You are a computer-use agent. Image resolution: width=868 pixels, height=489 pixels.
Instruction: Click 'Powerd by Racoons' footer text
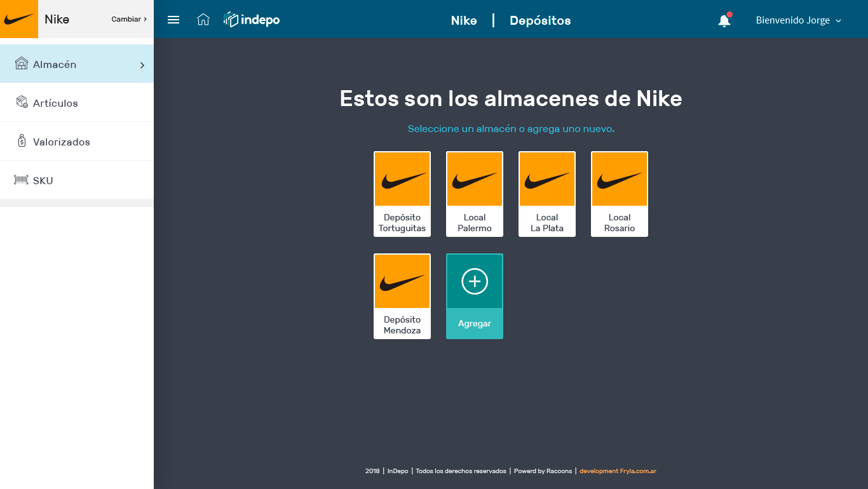click(543, 471)
